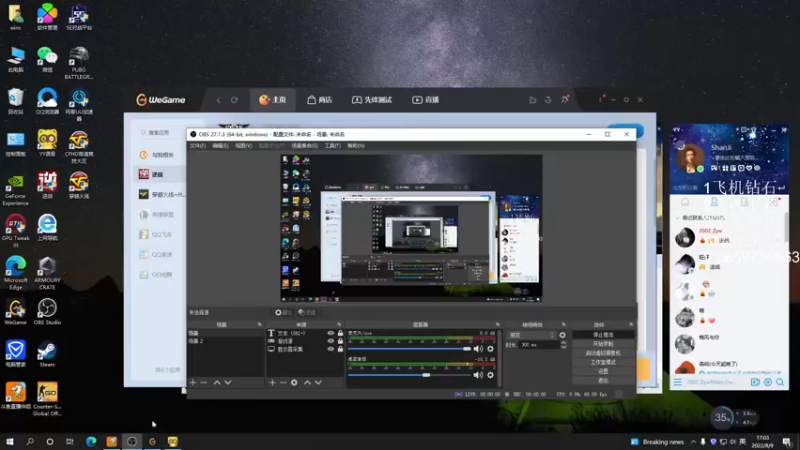Open scene transition properties gear
The width and height of the screenshot is (800, 450).
point(562,335)
